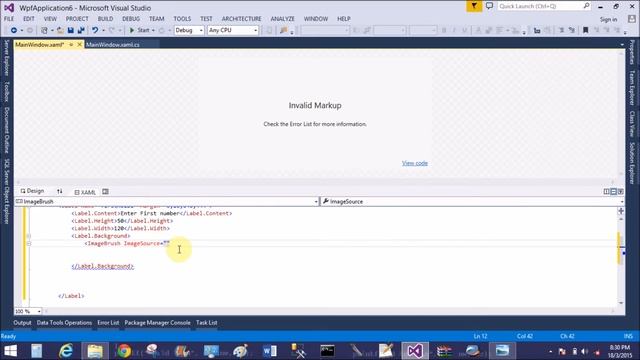Viewport: 640px width, 360px height.
Task: Click the Save All icon
Action: click(81, 30)
